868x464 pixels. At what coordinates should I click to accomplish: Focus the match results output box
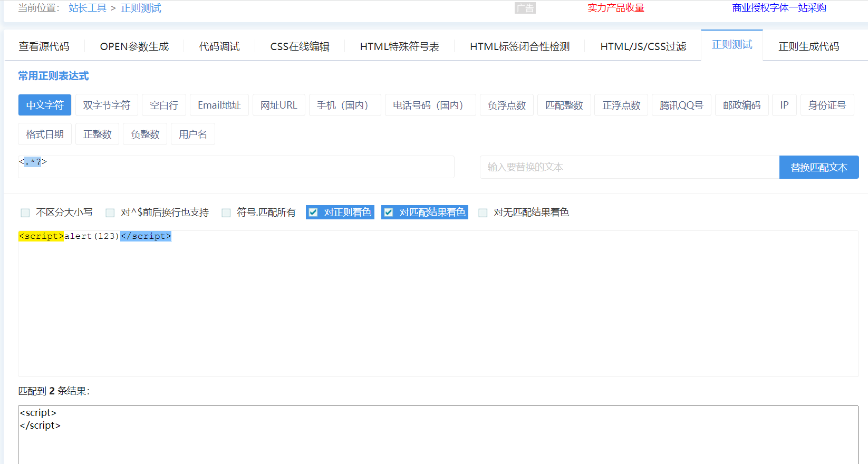(438, 434)
